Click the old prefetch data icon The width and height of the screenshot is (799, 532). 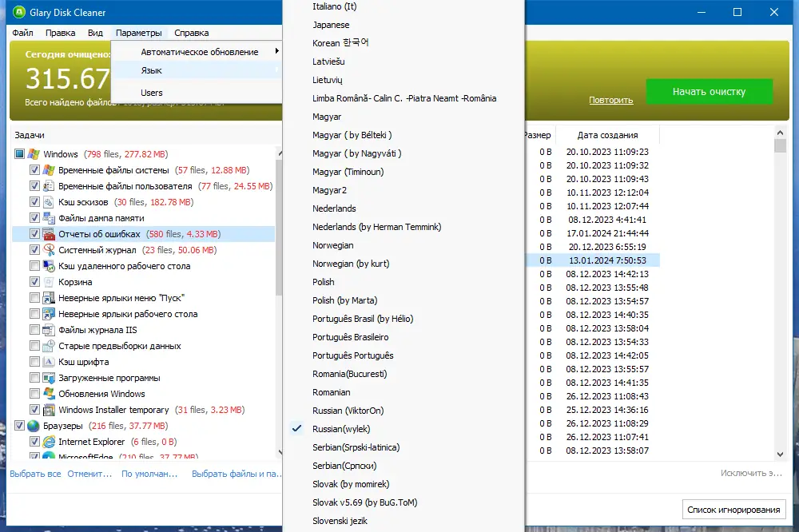point(49,346)
